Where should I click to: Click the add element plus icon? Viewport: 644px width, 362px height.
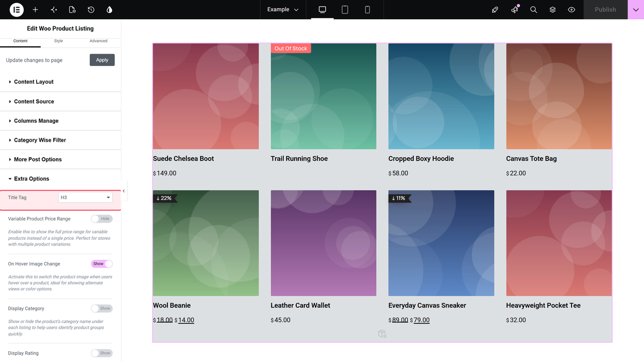tap(35, 10)
